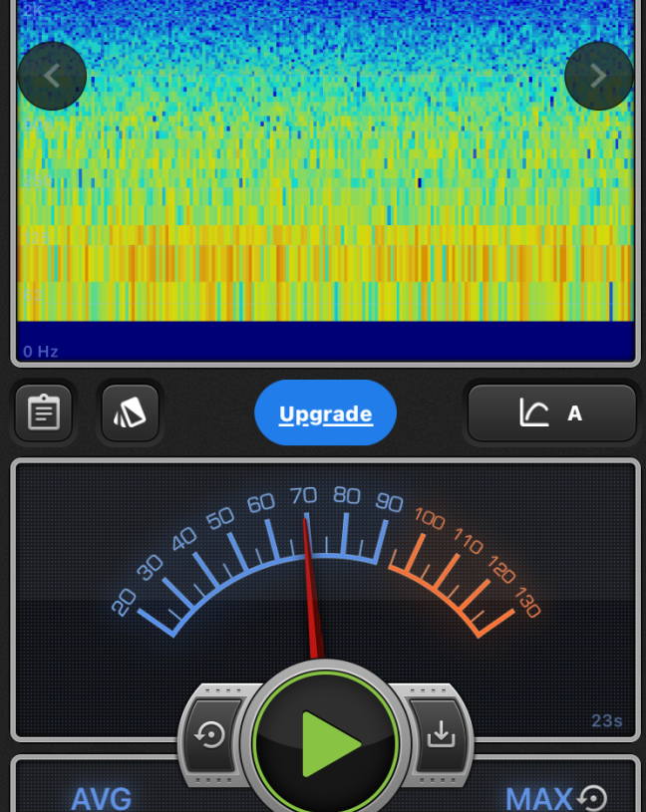Tap the reset measurement circular arrow
This screenshot has width=646, height=812.
tap(210, 735)
